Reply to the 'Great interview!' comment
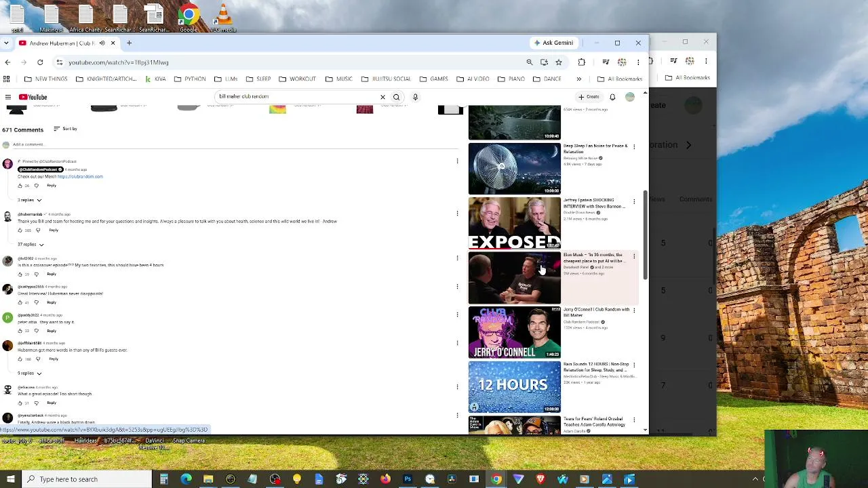Image resolution: width=868 pixels, height=488 pixels. coord(52,302)
